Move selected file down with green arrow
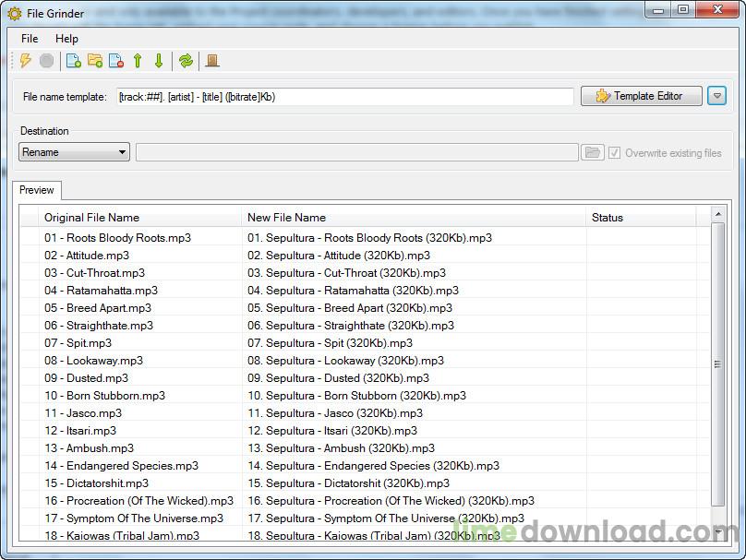The height and width of the screenshot is (560, 746). pos(159,60)
